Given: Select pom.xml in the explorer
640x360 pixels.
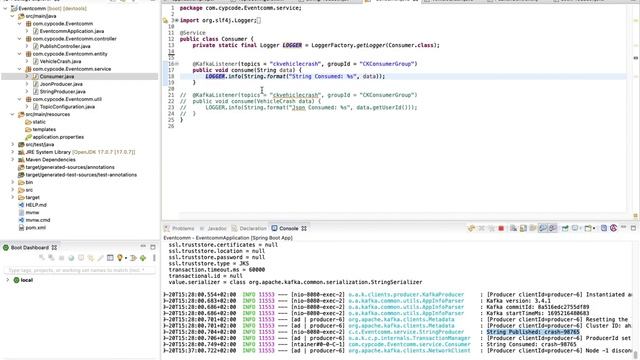Looking at the screenshot, I should pos(36,227).
